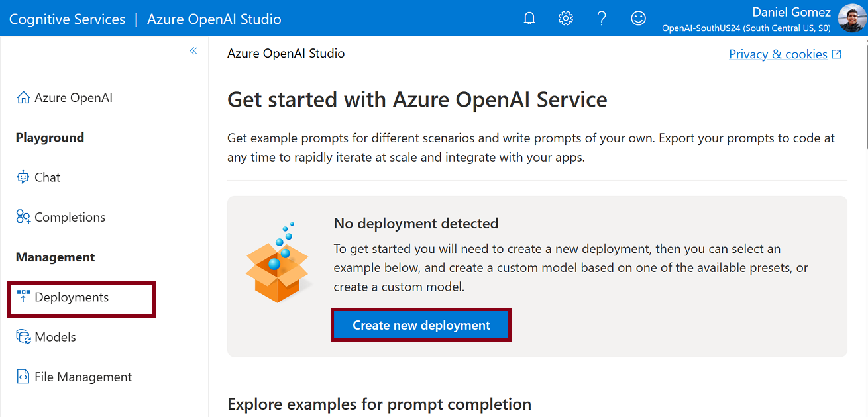Collapse the left navigation sidebar

tap(193, 51)
